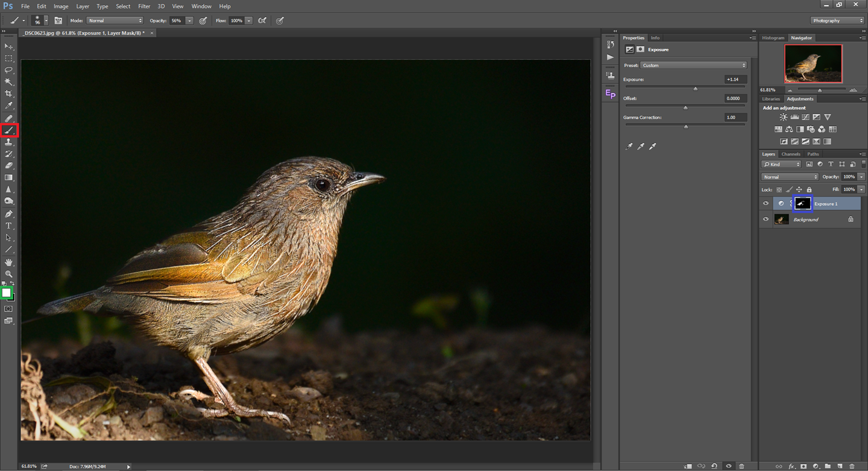This screenshot has height=471, width=868.
Task: Select the Crop tool
Action: tap(9, 94)
